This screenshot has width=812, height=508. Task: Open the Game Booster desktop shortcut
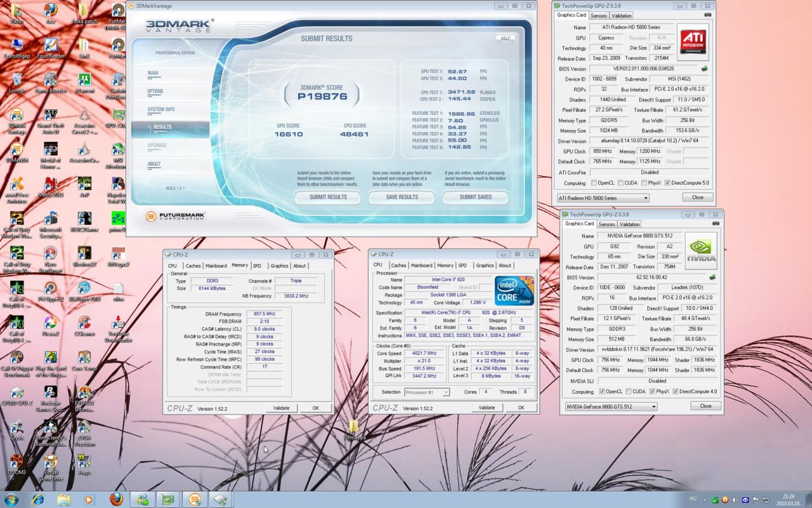click(x=51, y=83)
